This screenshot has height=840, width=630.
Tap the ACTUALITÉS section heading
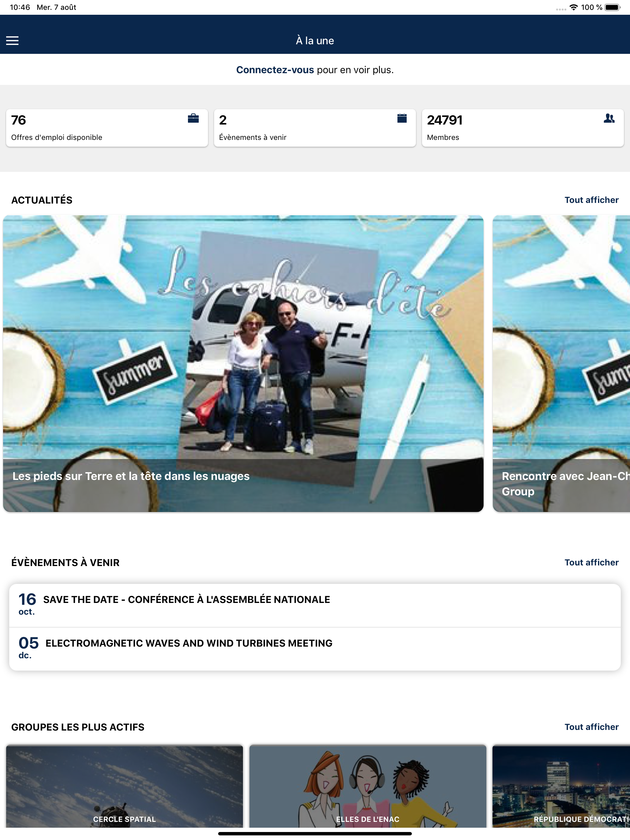tap(42, 200)
